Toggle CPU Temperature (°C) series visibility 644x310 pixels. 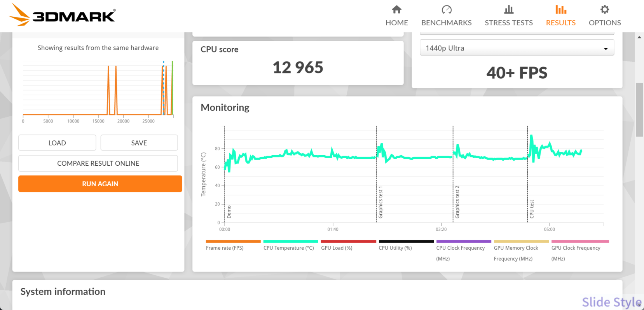pyautogui.click(x=288, y=248)
